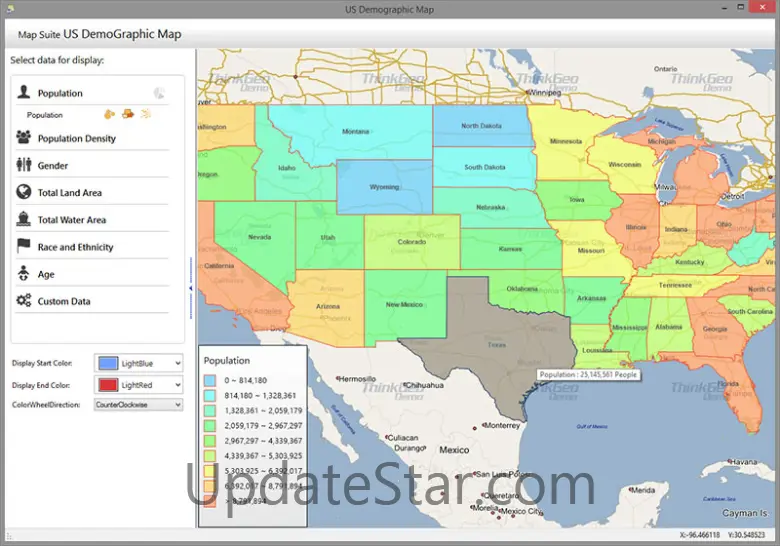Select the Age data label

click(46, 274)
